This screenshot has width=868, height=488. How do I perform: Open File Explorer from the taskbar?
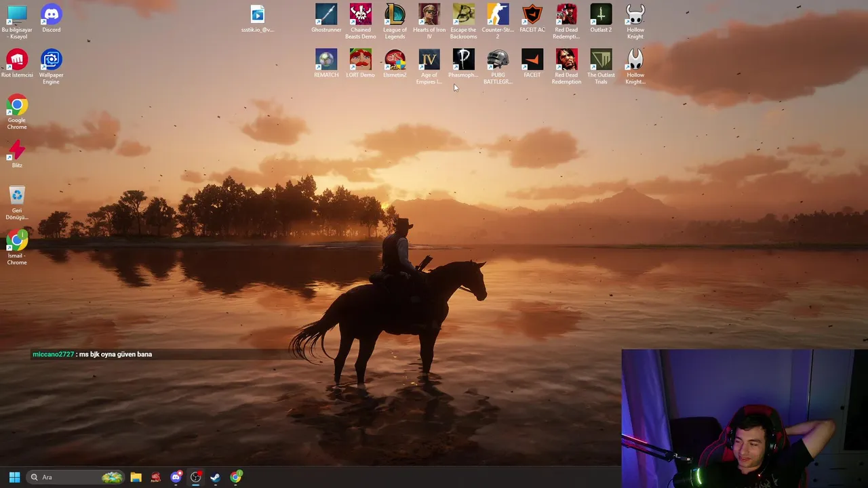coord(136,477)
